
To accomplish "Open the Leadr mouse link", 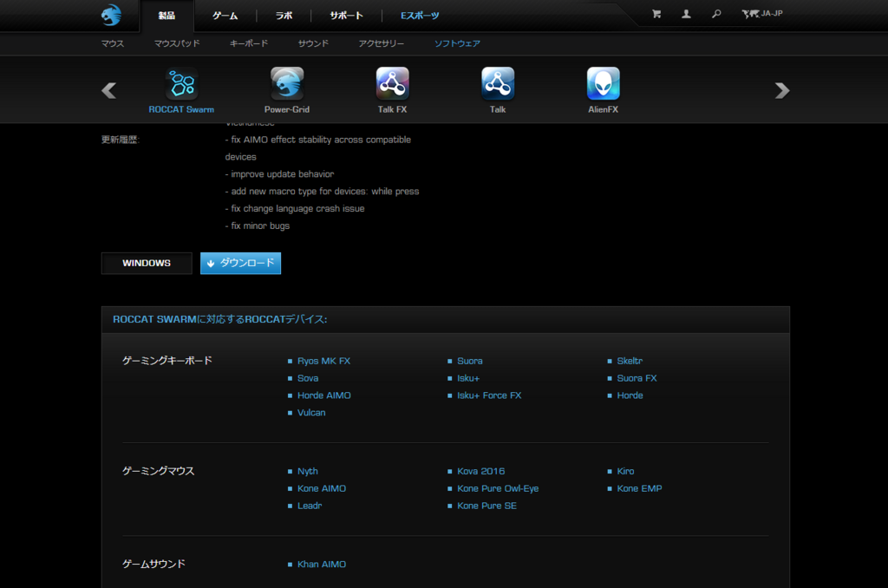I will (x=310, y=506).
